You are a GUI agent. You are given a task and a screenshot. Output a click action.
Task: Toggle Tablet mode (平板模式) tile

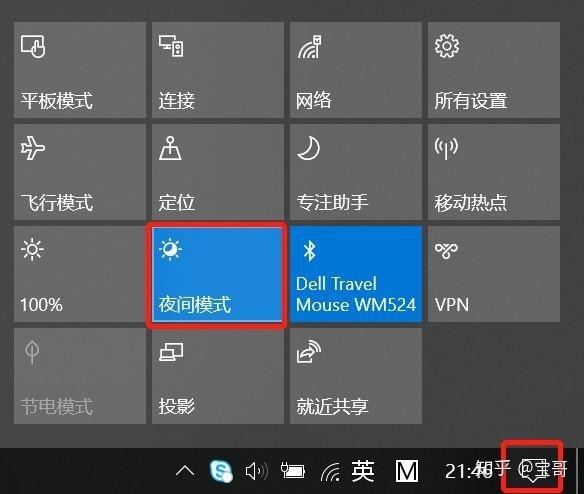click(x=80, y=70)
